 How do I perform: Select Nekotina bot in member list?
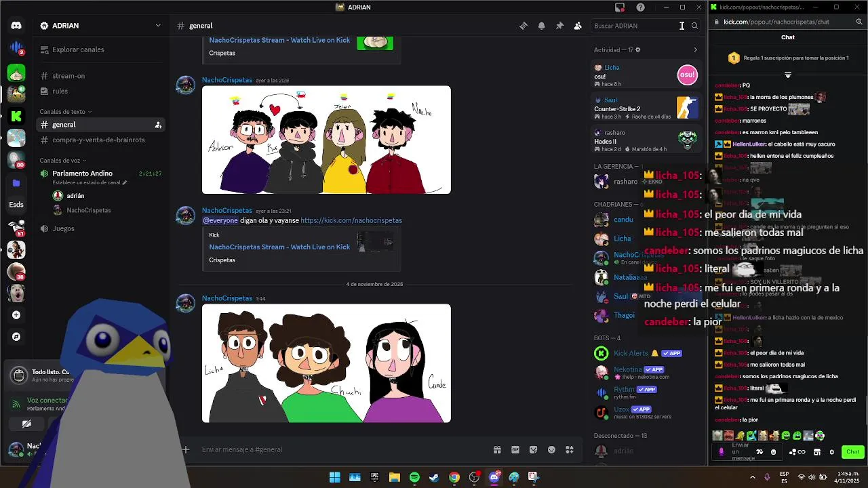point(646,372)
